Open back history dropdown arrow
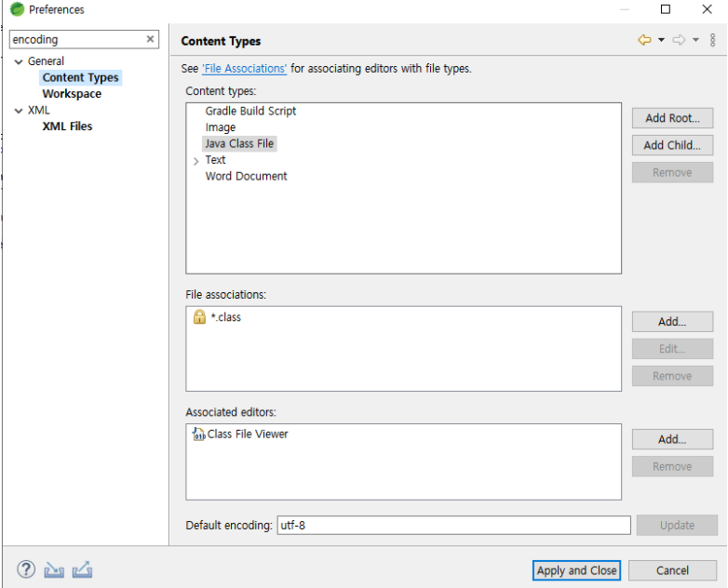 point(661,40)
